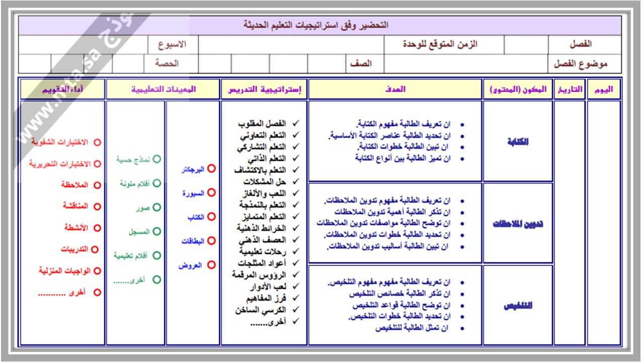
Task: Choose the المسجل green circle
Action: [x=156, y=231]
